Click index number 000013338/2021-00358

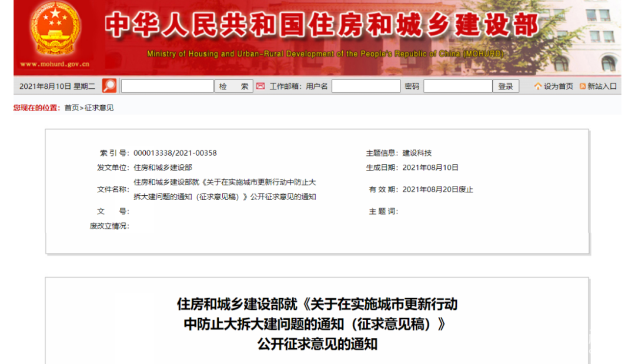coord(175,153)
